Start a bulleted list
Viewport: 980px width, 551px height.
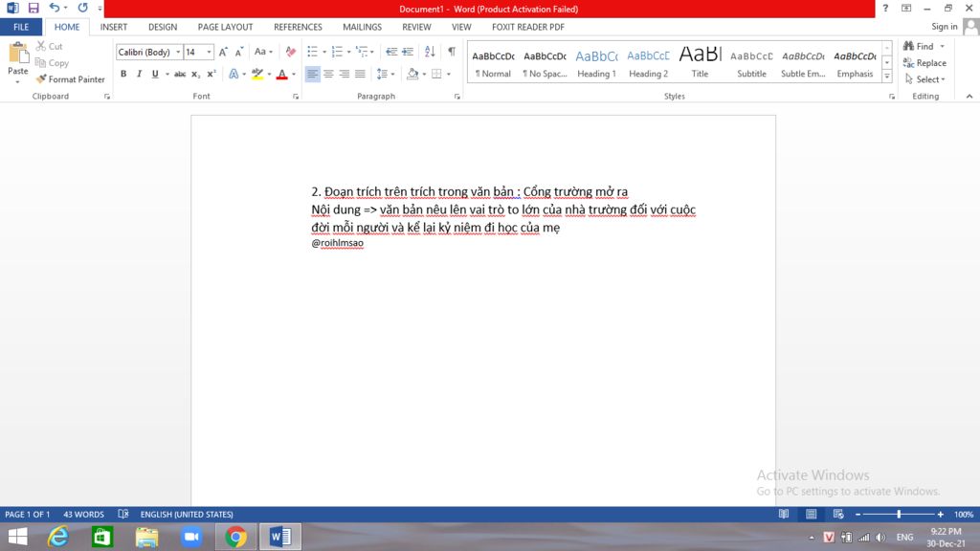[313, 52]
